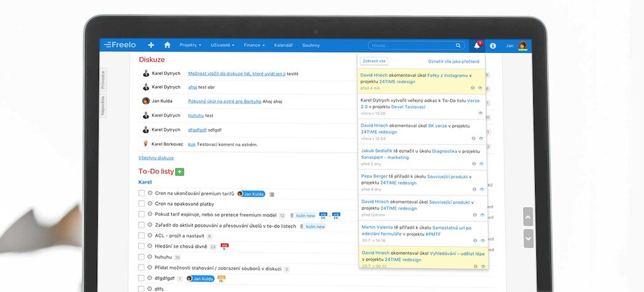
Task: Complete the Hledání se chová divně task
Action: coord(141,246)
